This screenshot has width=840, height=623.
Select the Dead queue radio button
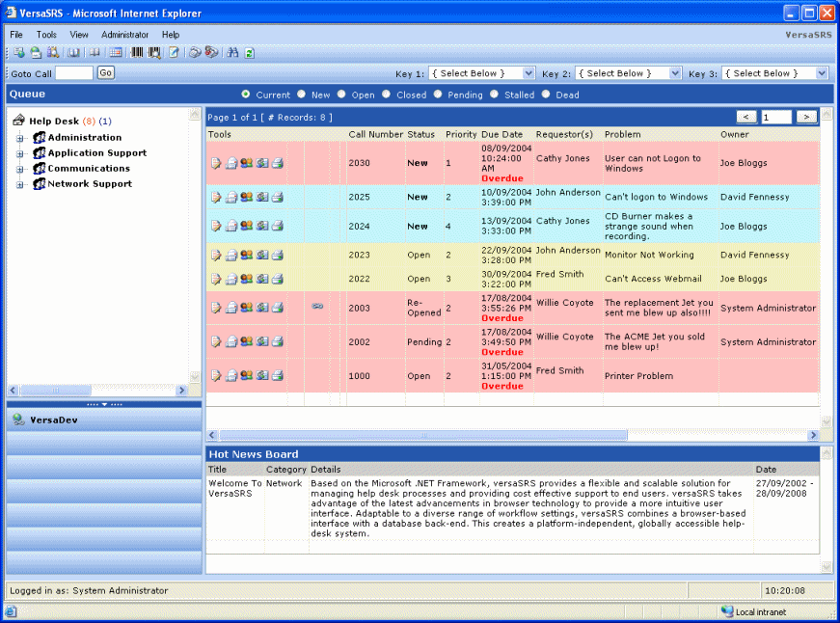545,95
